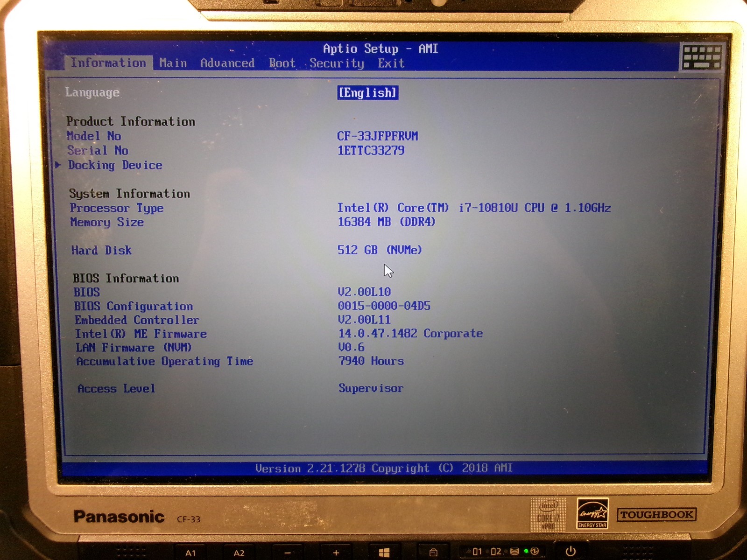Click the BIOS Configuration label

[x=134, y=306]
